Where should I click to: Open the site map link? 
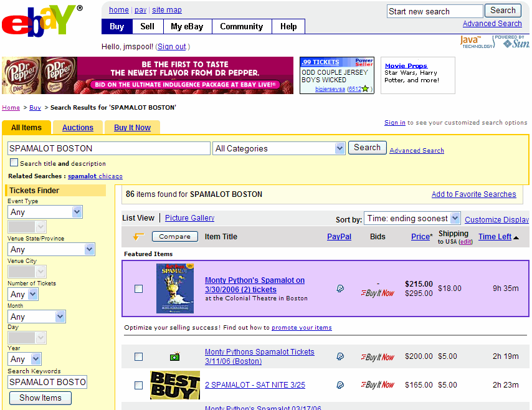pos(167,10)
